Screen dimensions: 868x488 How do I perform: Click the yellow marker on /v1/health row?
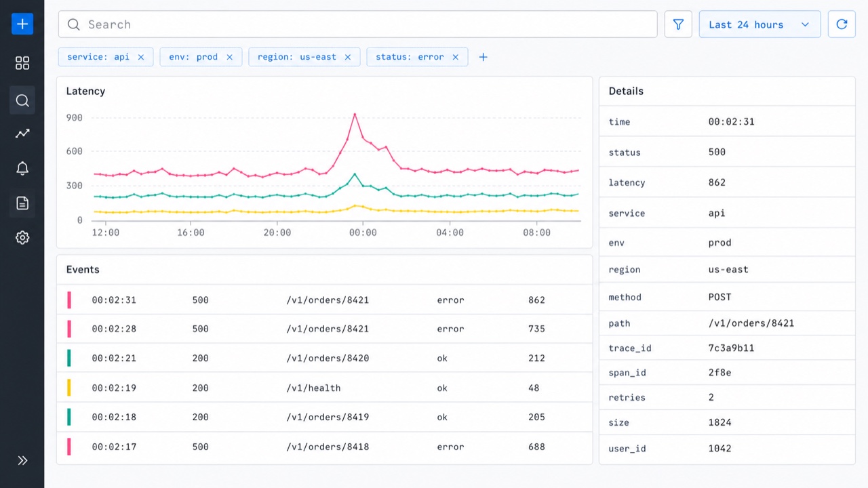(69, 388)
